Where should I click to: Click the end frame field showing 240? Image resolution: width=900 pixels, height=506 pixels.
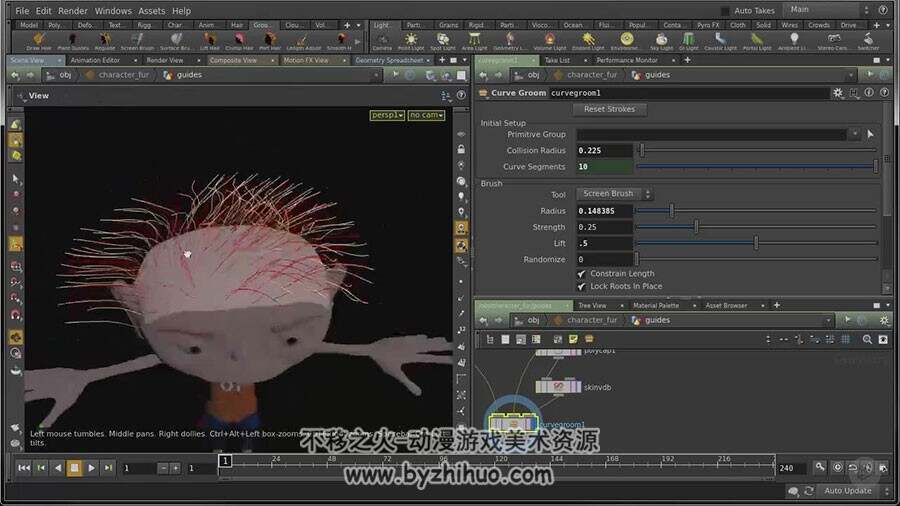[792, 468]
